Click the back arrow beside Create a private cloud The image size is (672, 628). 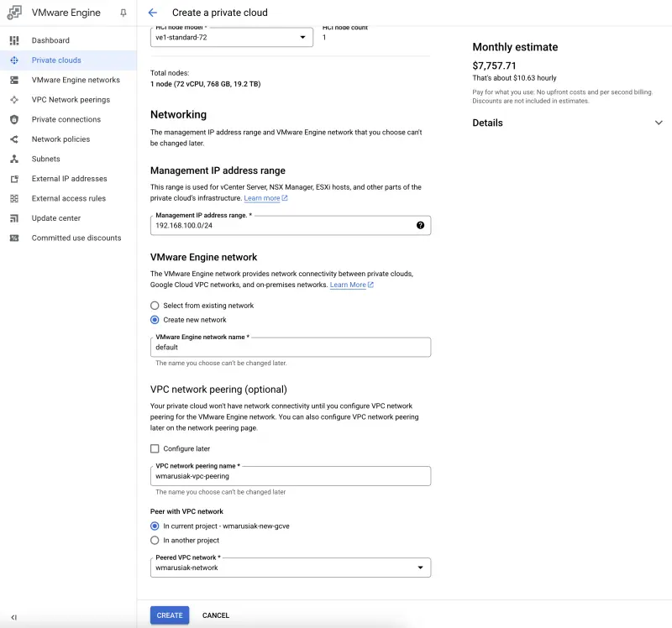(152, 13)
